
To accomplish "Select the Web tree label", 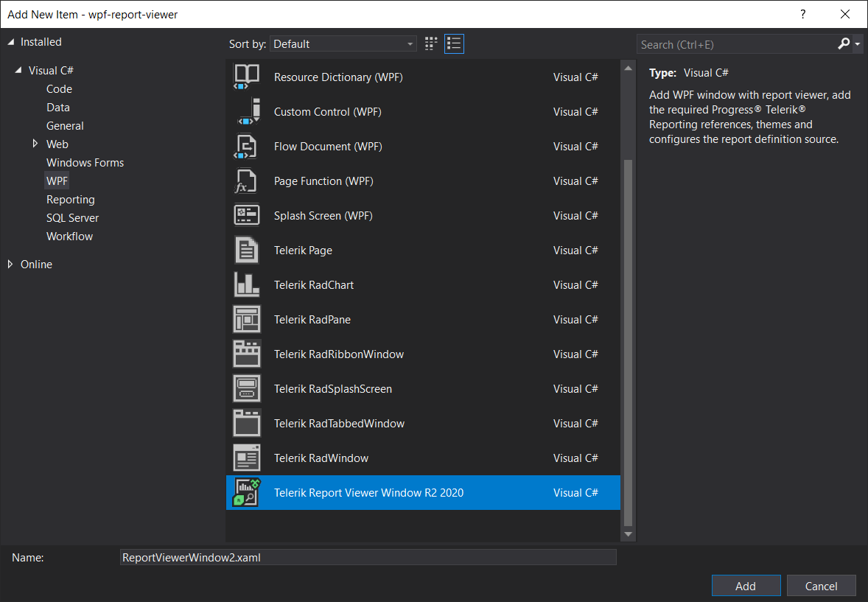I will (x=57, y=144).
